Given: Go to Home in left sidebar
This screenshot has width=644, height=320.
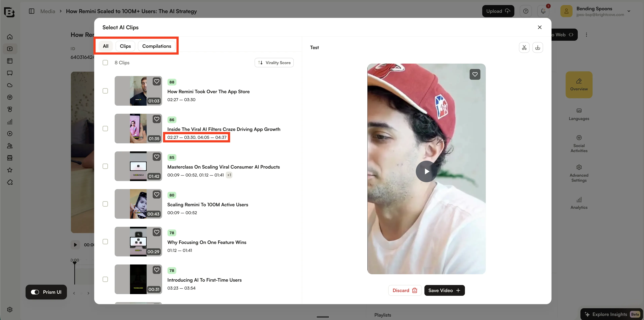Looking at the screenshot, I should 10,37.
